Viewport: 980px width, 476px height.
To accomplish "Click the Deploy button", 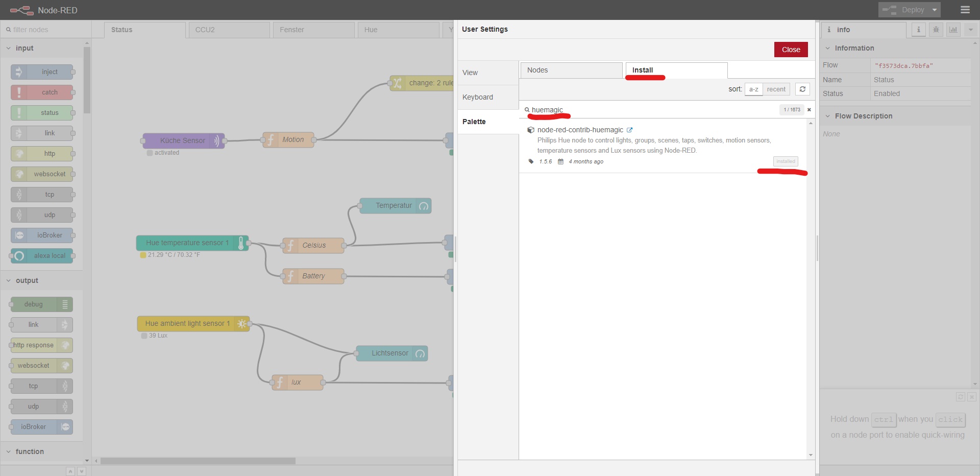I will (x=904, y=10).
